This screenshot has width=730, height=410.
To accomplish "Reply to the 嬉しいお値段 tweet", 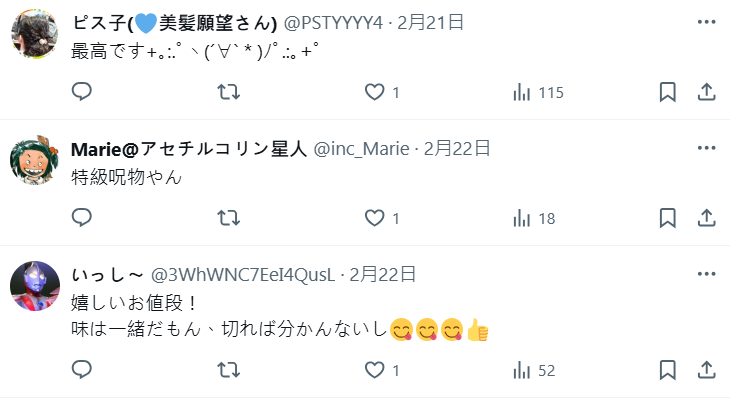I will point(81,370).
